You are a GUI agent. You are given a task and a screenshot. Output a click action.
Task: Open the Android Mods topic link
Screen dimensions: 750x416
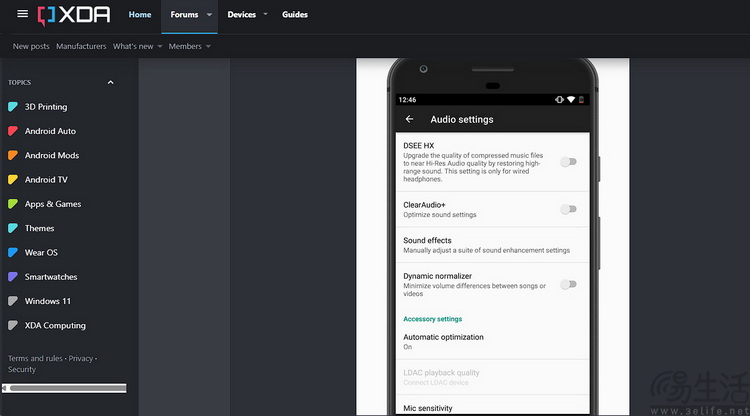[x=52, y=155]
